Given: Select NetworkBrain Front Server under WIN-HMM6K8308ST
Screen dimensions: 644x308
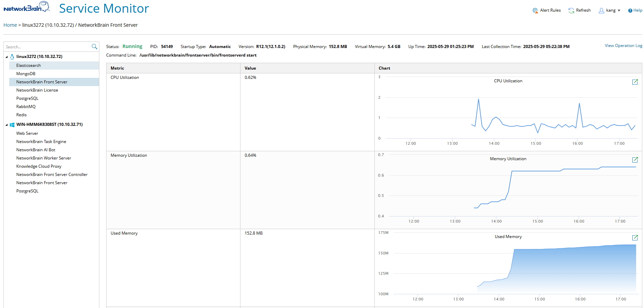Looking at the screenshot, I should pyautogui.click(x=54, y=183).
